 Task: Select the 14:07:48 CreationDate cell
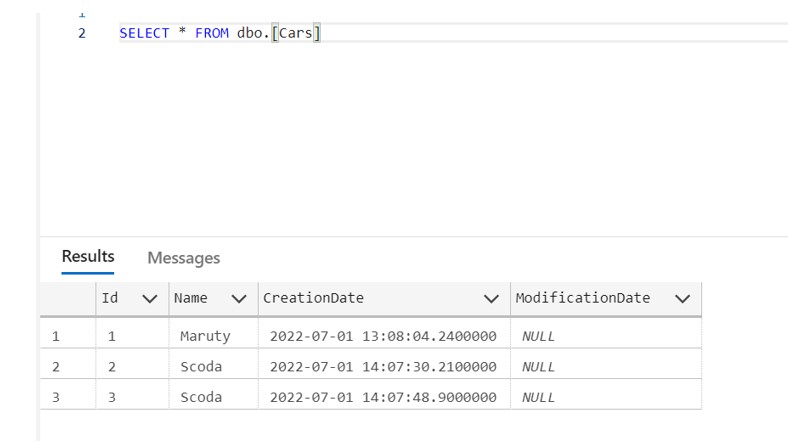tap(382, 397)
